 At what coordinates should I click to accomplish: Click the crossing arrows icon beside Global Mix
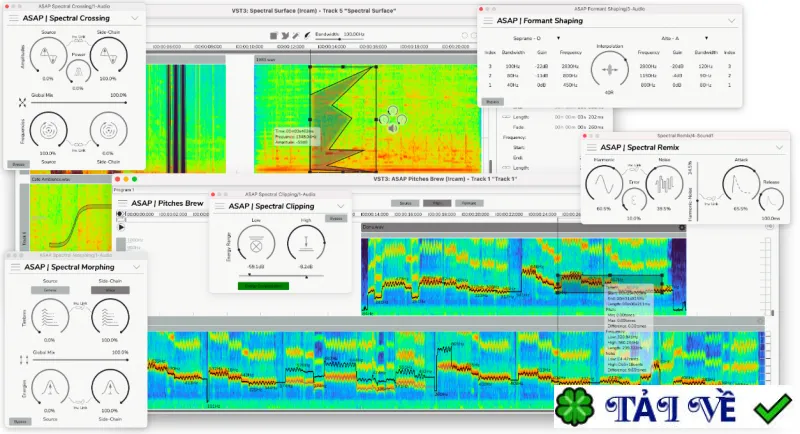click(x=22, y=103)
